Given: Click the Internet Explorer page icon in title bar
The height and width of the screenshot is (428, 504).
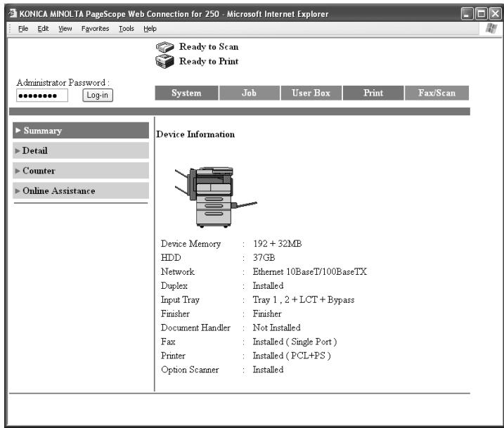Looking at the screenshot, I should 13,13.
